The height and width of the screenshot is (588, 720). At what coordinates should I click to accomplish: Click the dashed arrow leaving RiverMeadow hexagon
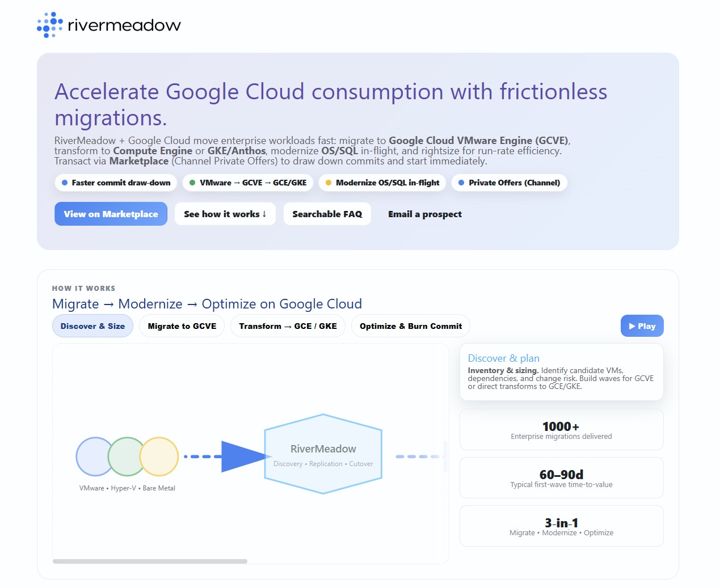coord(420,456)
